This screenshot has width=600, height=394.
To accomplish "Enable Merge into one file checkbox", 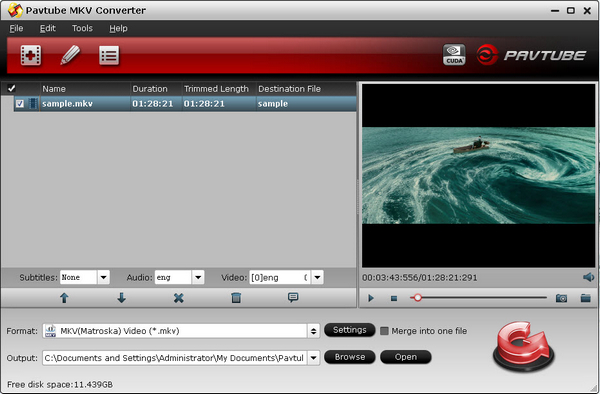I will (384, 331).
